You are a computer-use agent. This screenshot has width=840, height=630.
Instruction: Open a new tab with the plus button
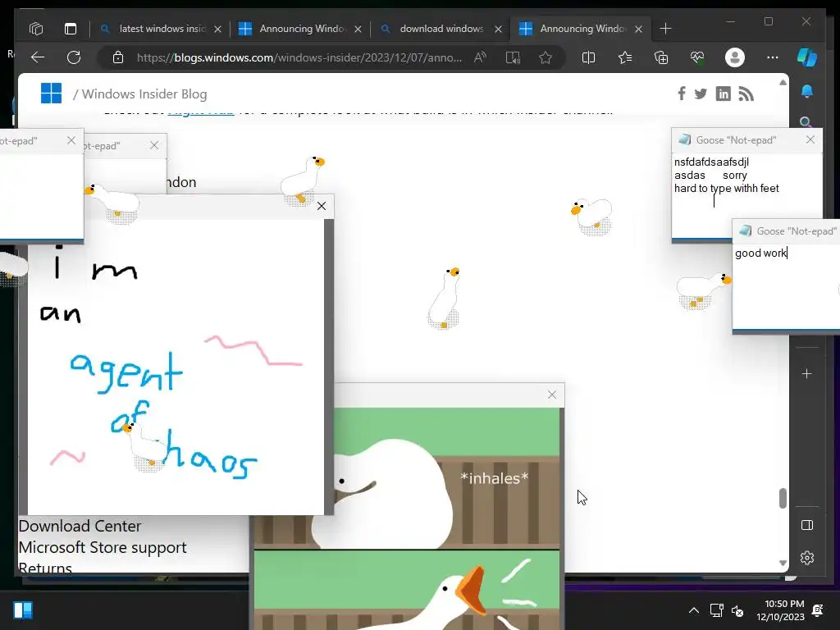click(x=665, y=29)
